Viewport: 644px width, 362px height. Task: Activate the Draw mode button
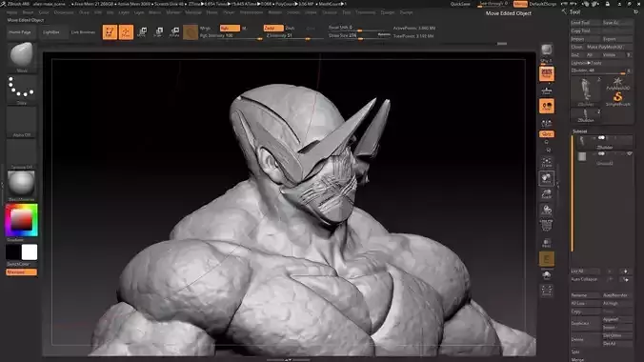pos(126,32)
